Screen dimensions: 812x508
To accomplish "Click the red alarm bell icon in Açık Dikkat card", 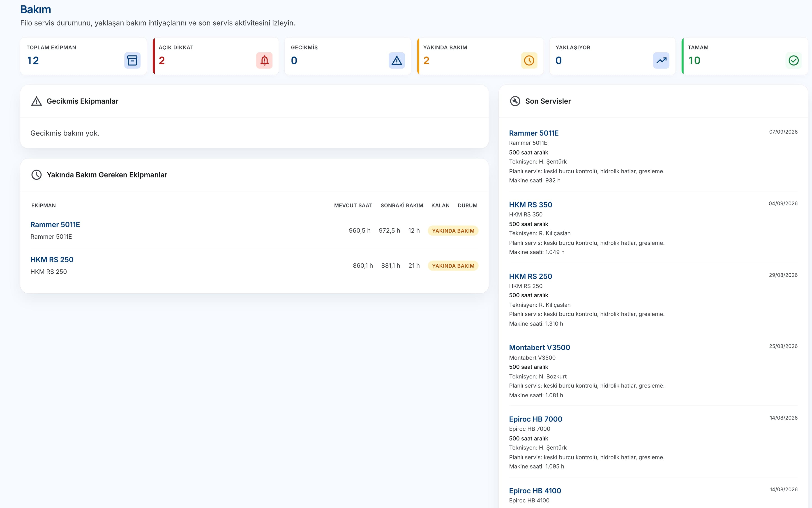I will (264, 61).
